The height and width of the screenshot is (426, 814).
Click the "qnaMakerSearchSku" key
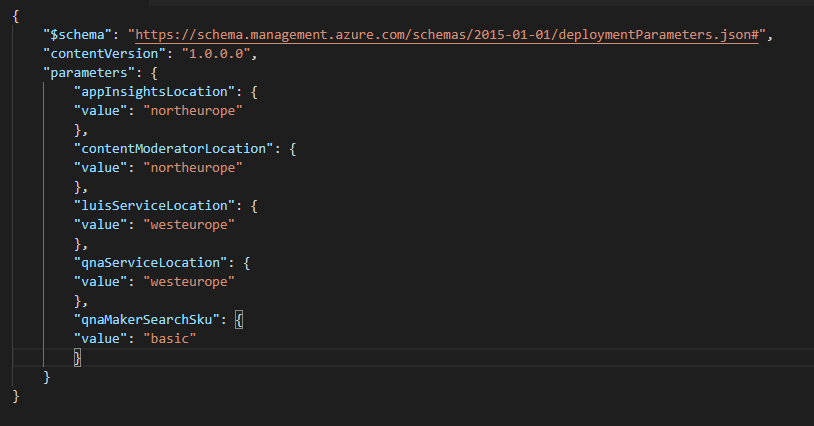pyautogui.click(x=147, y=320)
